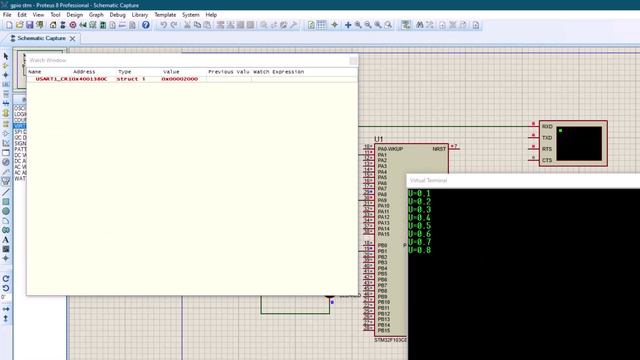The image size is (640, 360).
Task: Click the Redo arrow icon
Action: pos(174,25)
